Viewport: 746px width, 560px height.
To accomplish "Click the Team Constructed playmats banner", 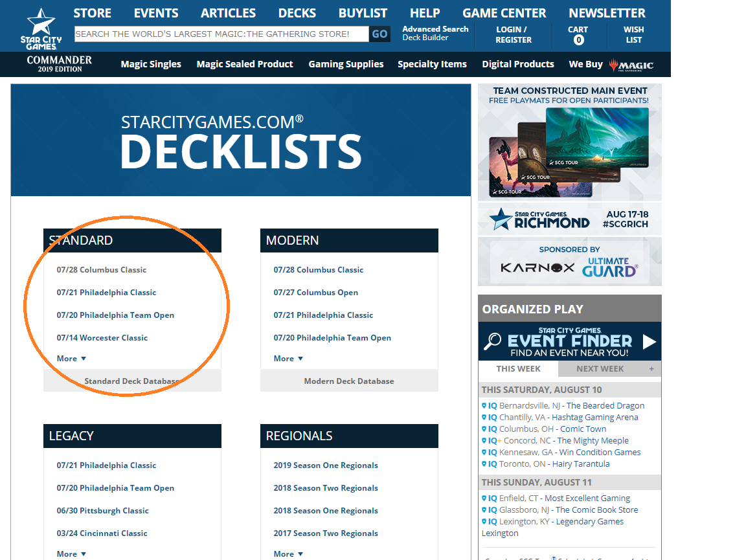I will click(569, 142).
